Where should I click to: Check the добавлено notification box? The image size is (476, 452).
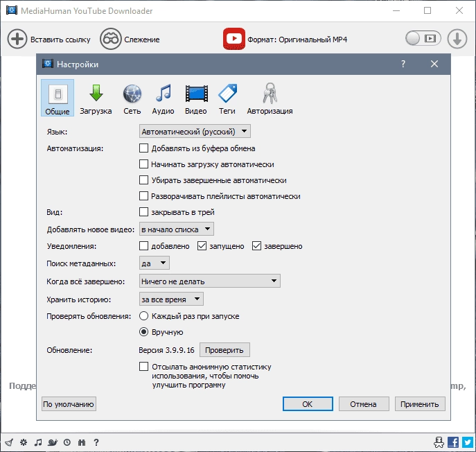point(143,245)
